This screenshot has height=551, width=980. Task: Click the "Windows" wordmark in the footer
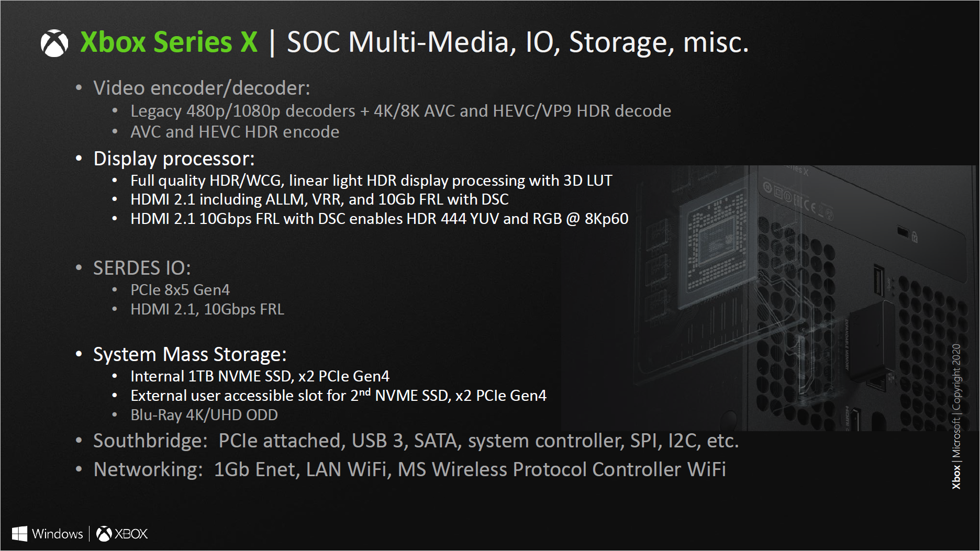(x=57, y=534)
